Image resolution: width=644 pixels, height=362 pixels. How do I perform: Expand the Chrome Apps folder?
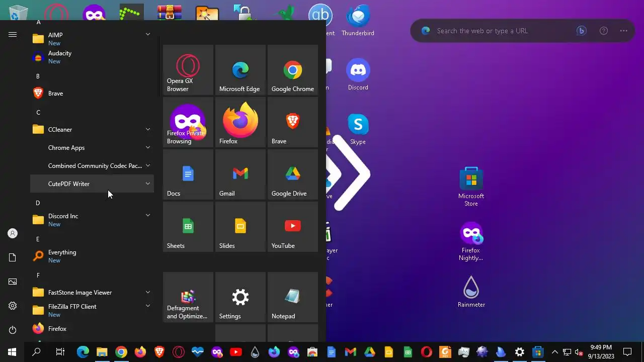[92, 147]
